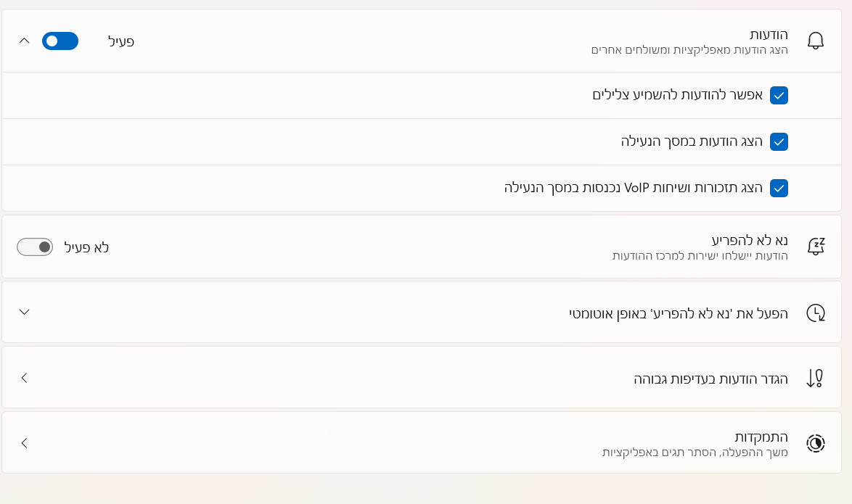
Task: Turn off the main Notifications toggle
Action: (x=60, y=41)
